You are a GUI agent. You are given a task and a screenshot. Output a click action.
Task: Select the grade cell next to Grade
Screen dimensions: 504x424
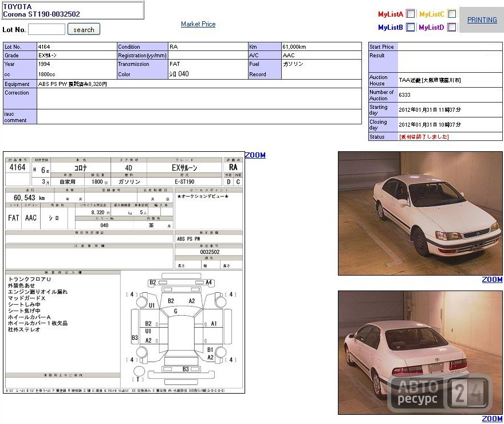click(77, 55)
